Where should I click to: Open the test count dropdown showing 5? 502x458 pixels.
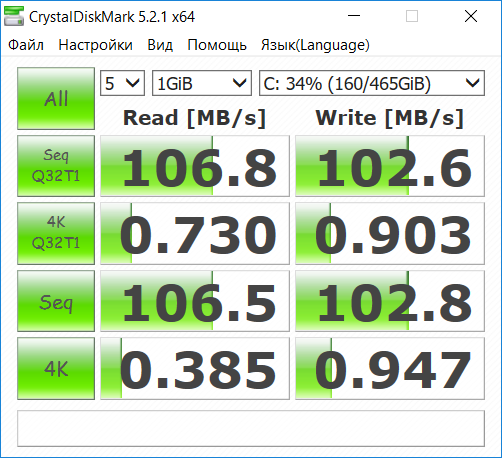click(x=122, y=83)
